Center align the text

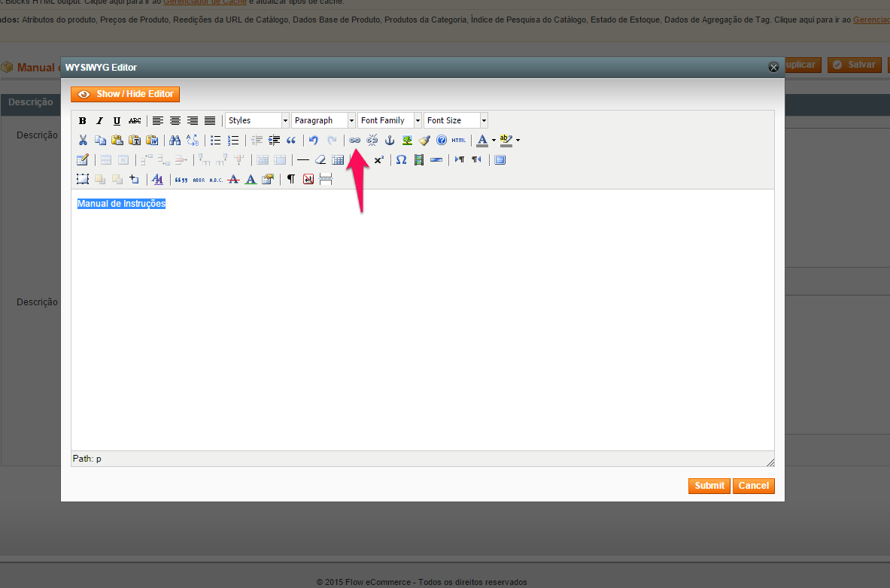[175, 120]
